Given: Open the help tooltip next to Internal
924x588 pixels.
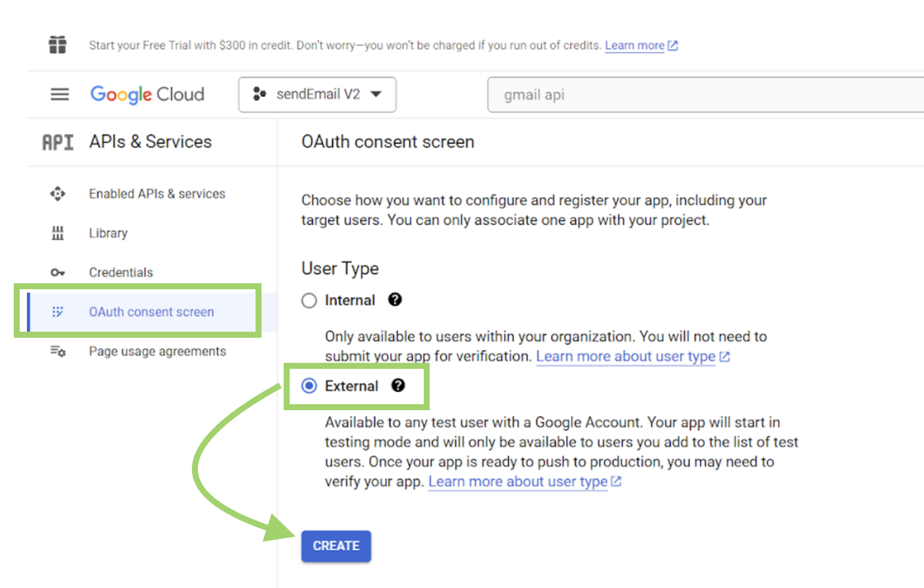Looking at the screenshot, I should 395,300.
